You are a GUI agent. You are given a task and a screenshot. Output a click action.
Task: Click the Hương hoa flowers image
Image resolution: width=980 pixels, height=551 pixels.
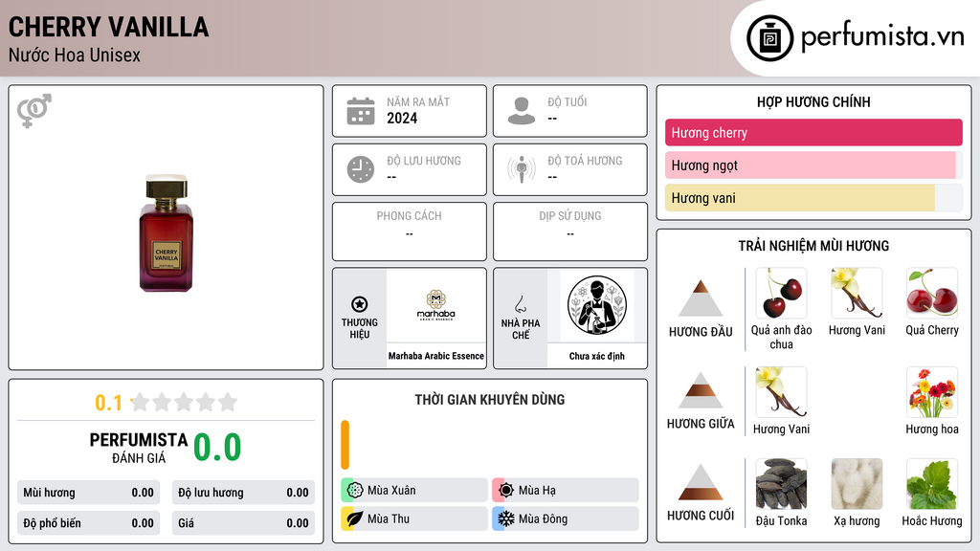(x=932, y=392)
